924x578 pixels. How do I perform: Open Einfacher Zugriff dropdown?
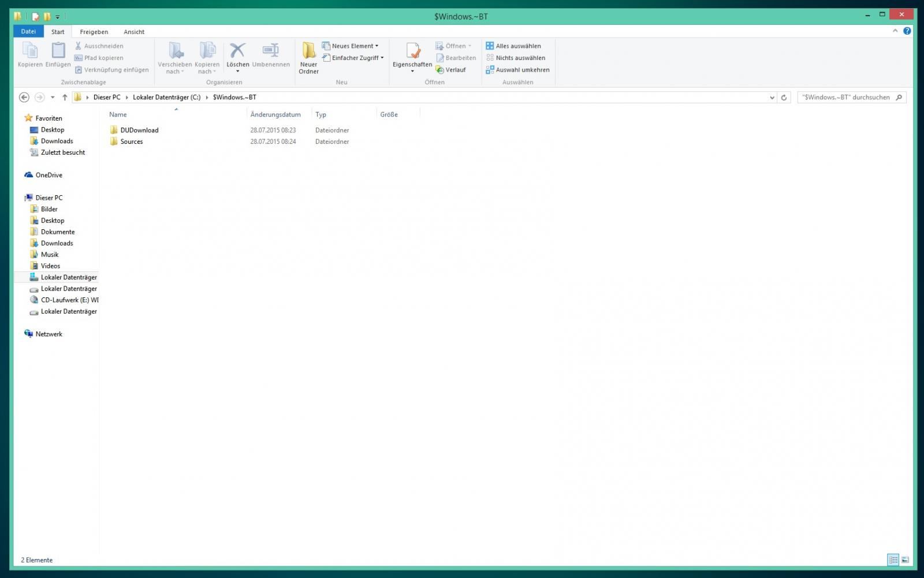click(x=353, y=58)
